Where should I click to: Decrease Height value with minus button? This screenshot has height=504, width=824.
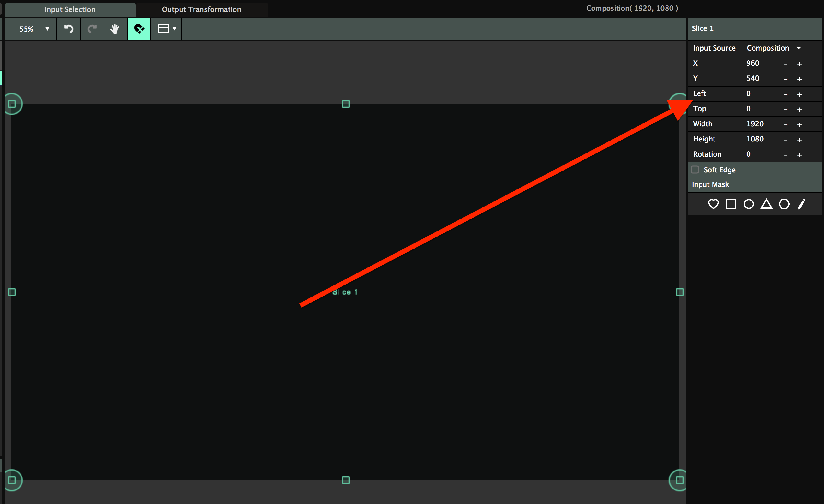pyautogui.click(x=785, y=140)
